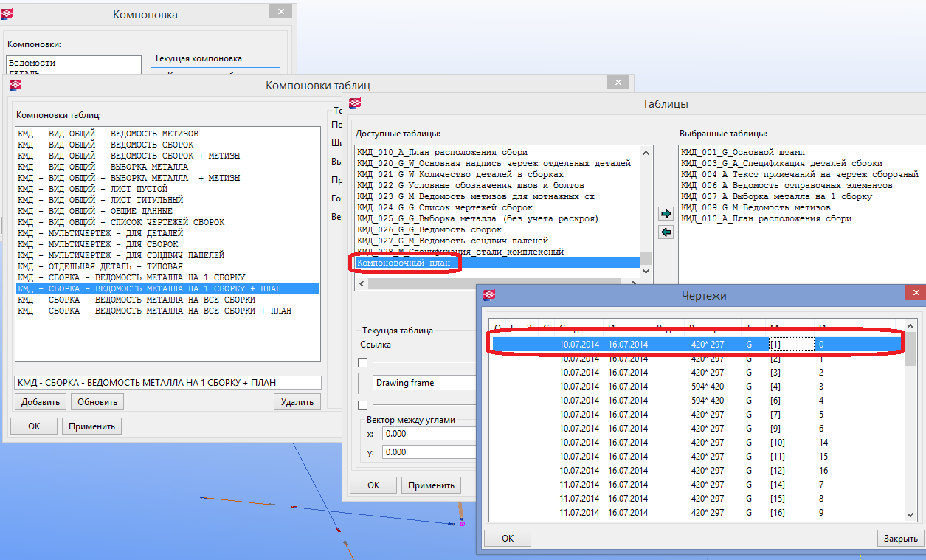The image size is (926, 560).
Task: Click Удалить to delete table layout
Action: pos(297,402)
